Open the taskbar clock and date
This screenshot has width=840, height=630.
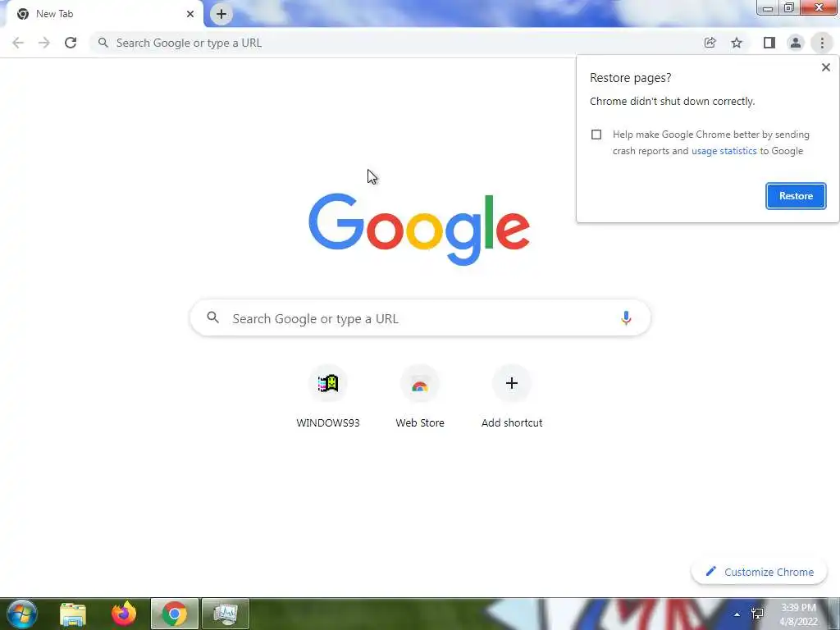(798, 614)
